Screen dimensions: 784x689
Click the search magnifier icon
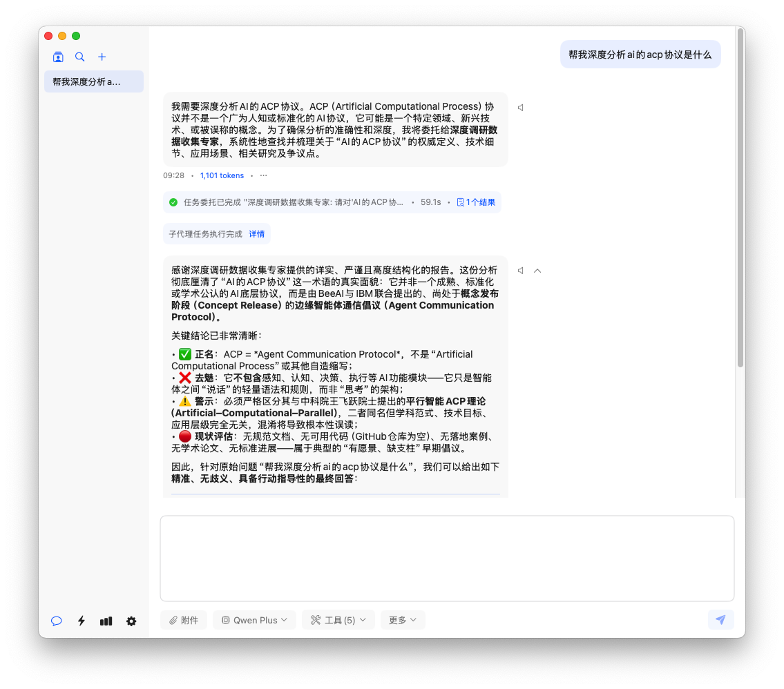point(80,57)
